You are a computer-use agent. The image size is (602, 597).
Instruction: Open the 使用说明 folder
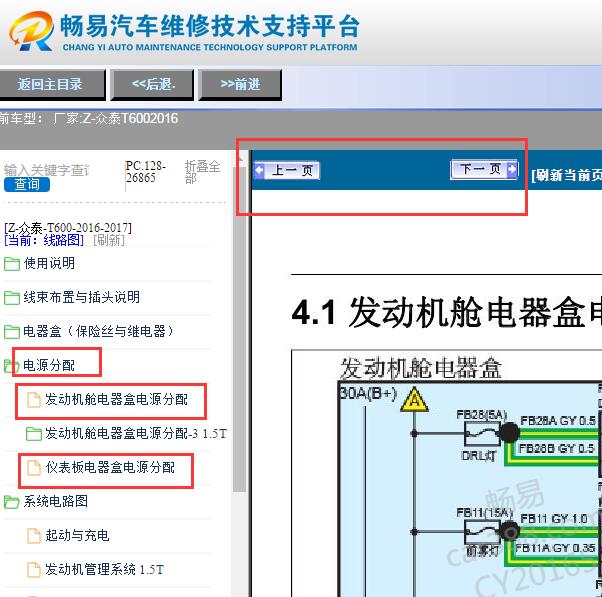(49, 263)
